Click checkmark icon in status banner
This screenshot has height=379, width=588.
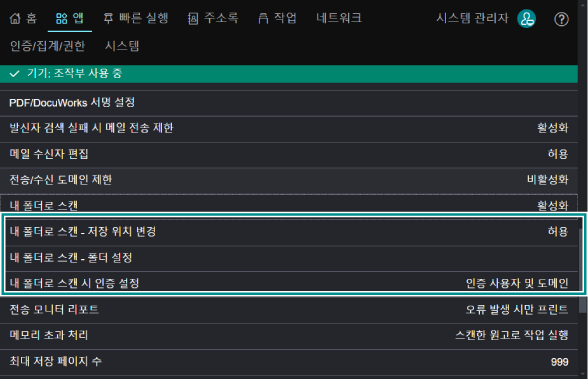click(x=14, y=73)
